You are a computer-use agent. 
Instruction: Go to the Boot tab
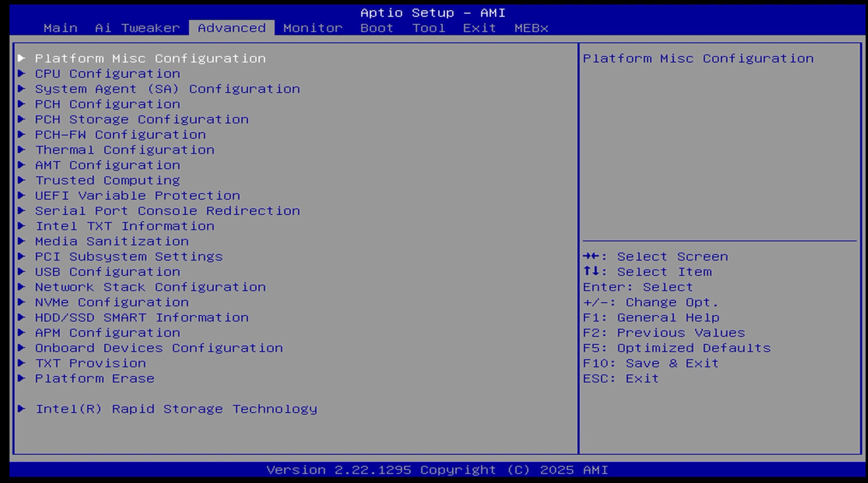tap(377, 28)
